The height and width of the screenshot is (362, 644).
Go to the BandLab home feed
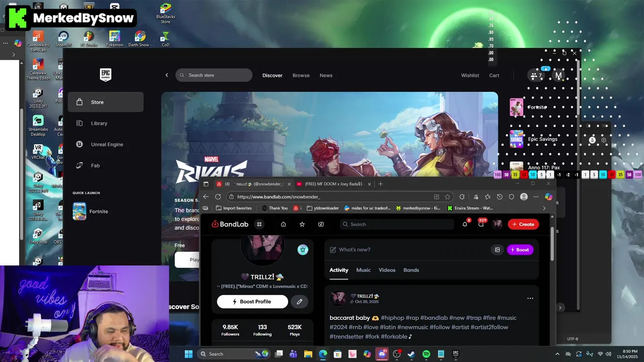coord(283,224)
